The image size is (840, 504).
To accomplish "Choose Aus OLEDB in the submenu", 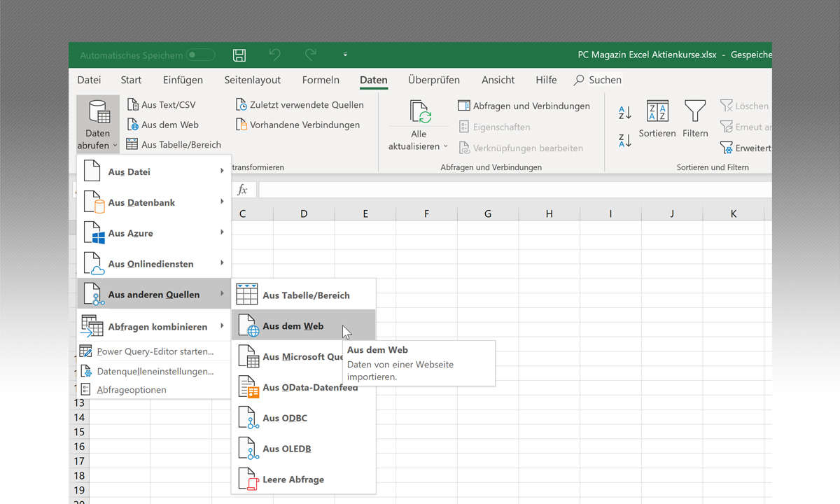I will 304,449.
